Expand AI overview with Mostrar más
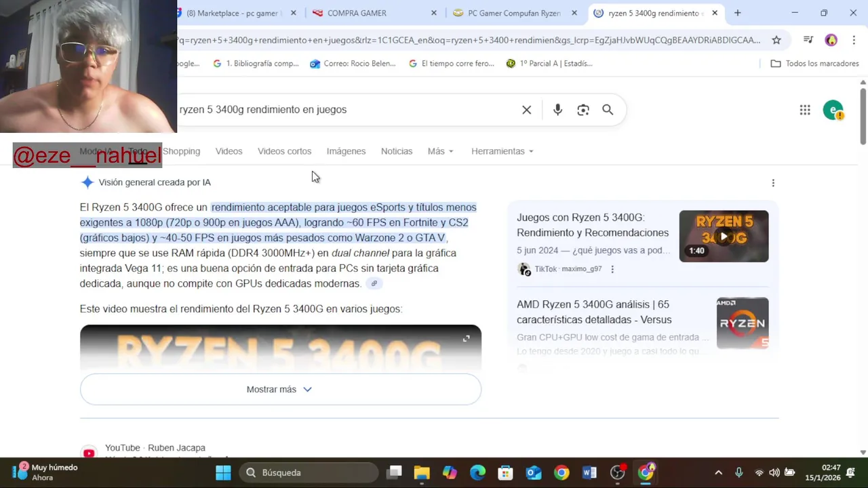868x488 pixels. click(281, 390)
